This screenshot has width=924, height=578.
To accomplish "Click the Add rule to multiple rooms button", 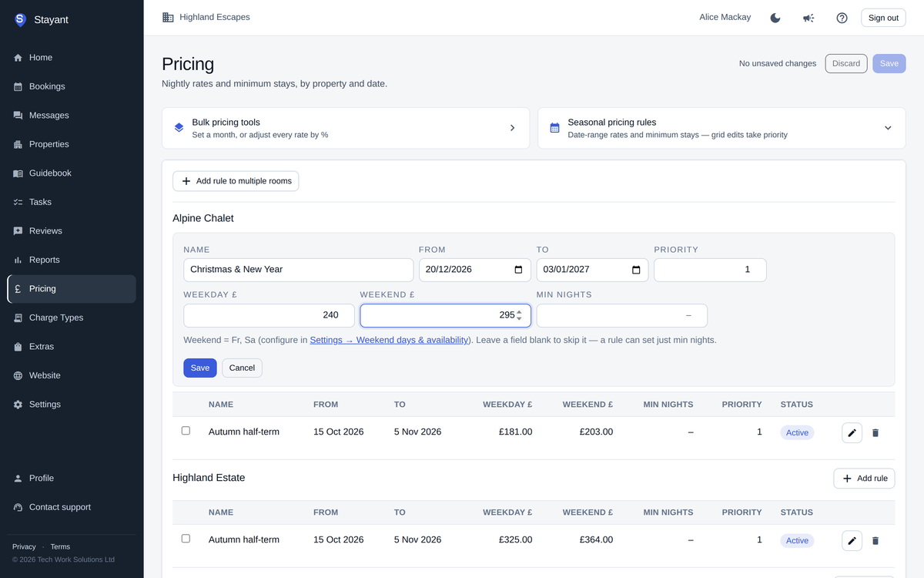I will pyautogui.click(x=236, y=181).
